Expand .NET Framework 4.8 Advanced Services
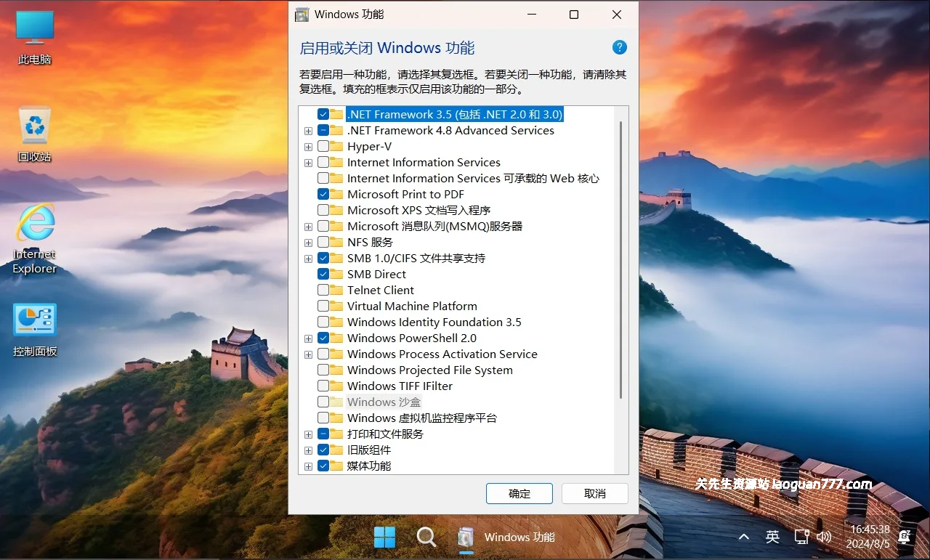Viewport: 930px width, 560px height. [308, 130]
